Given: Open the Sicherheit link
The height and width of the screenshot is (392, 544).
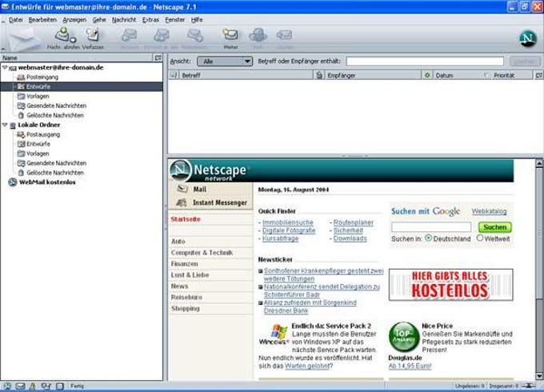Looking at the screenshot, I should pyautogui.click(x=348, y=230).
